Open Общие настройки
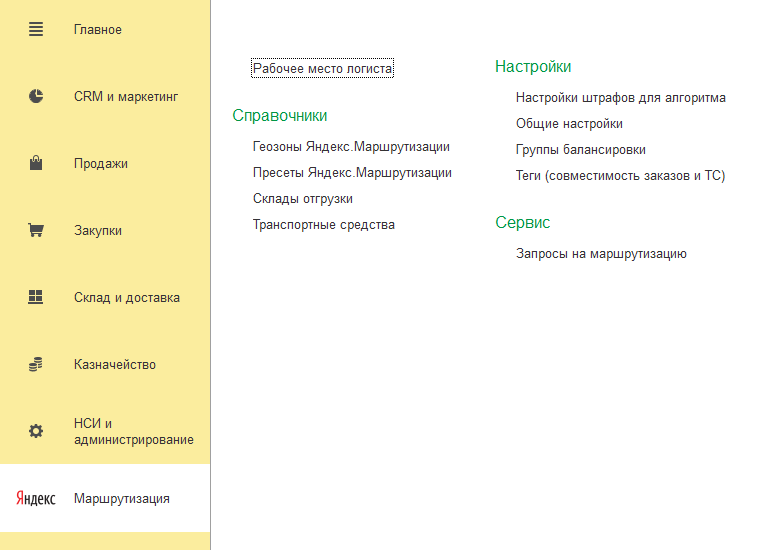Image resolution: width=759 pixels, height=550 pixels. pos(569,124)
